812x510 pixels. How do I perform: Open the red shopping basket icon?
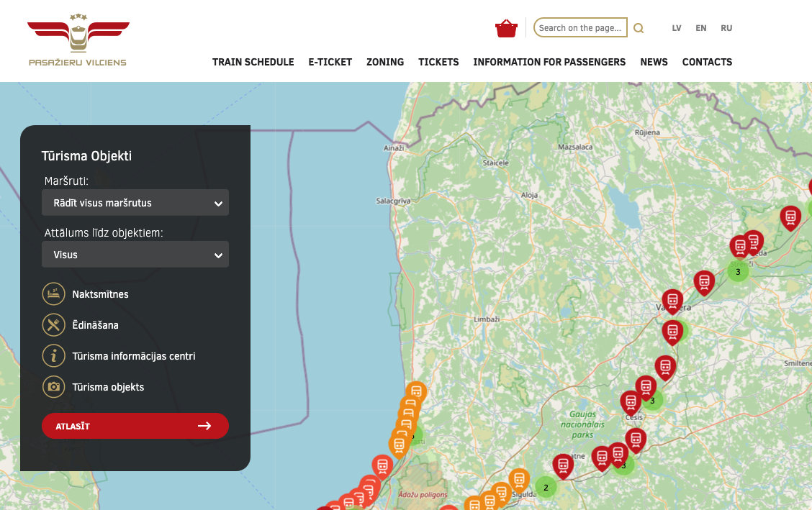pos(506,28)
